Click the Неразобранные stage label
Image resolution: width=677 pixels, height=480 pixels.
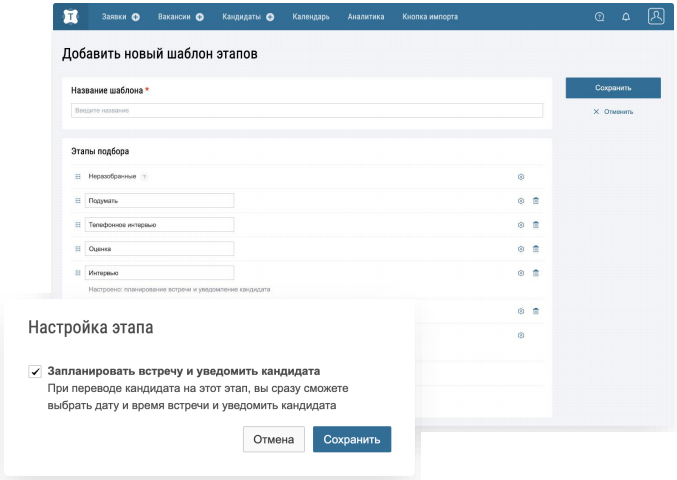tap(112, 177)
